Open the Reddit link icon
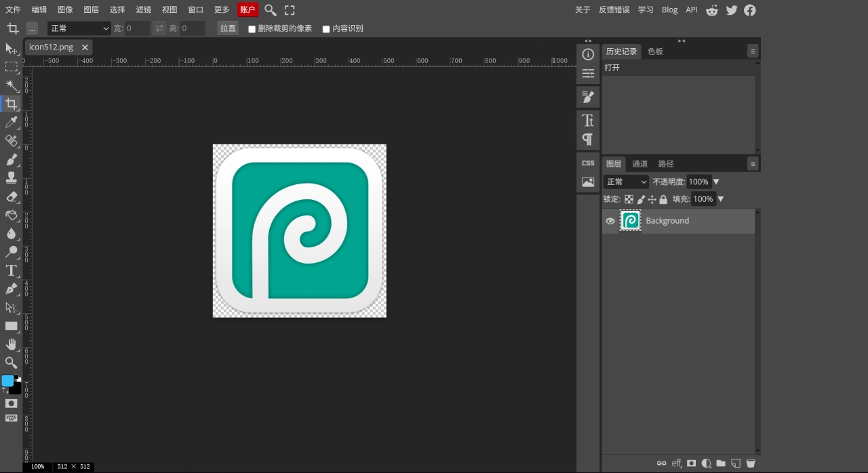 (x=711, y=10)
